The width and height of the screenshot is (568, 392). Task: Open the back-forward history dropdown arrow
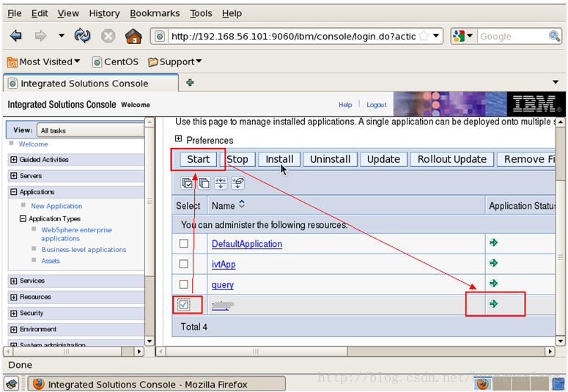click(x=62, y=35)
